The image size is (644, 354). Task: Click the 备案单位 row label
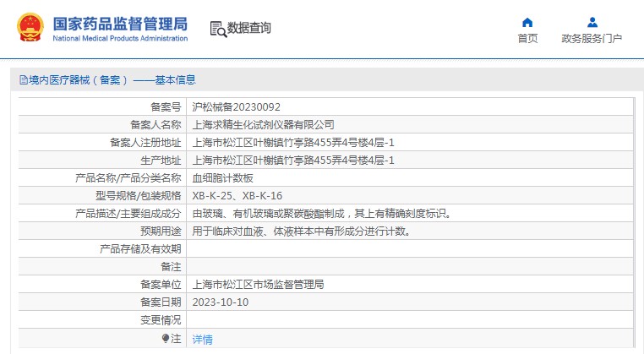pyautogui.click(x=161, y=284)
